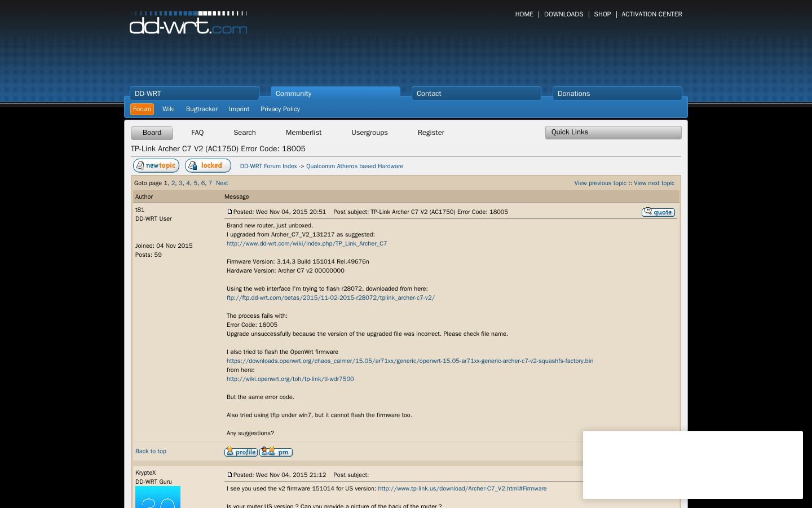This screenshot has width=812, height=508.
Task: Open the Privacy Policy page
Action: click(x=280, y=109)
